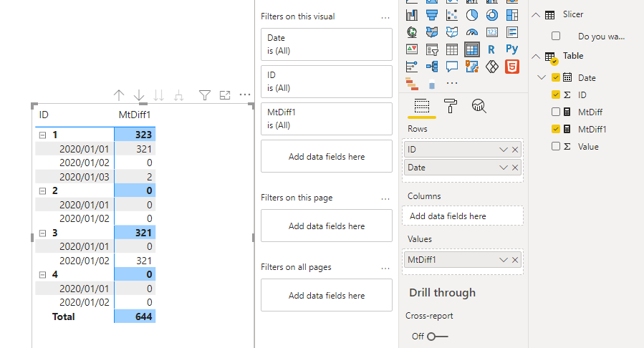
Task: Select the Table visualization icon
Action: tap(452, 49)
